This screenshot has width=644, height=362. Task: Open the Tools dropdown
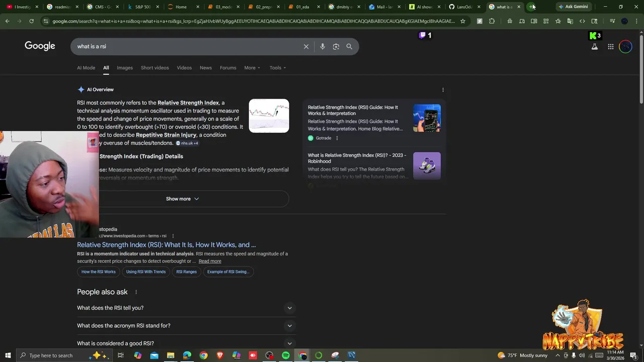pos(277,68)
